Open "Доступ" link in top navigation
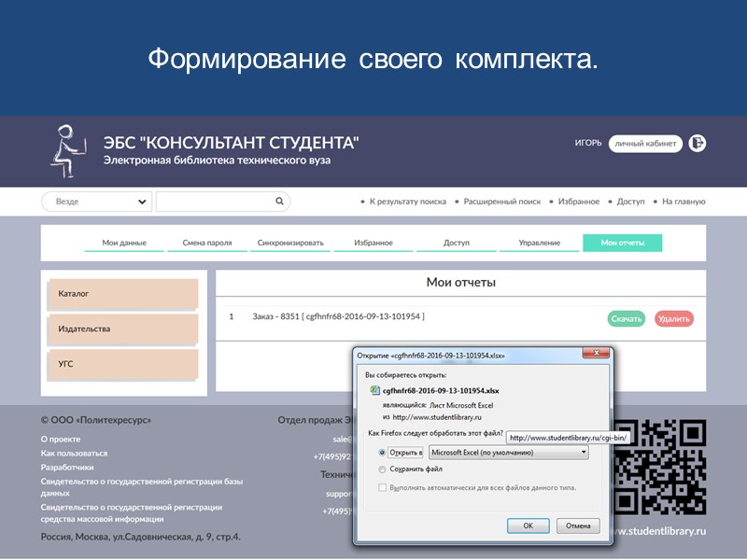Screen dimensions: 747x560 coord(630,202)
